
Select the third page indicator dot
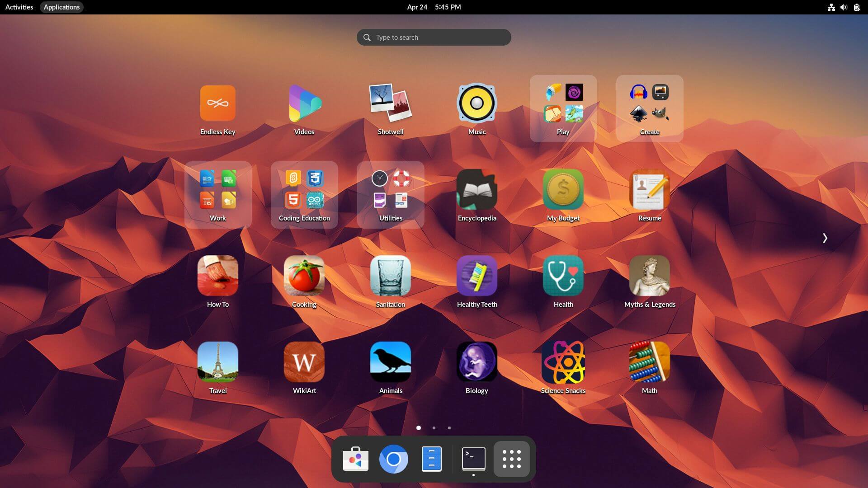(x=449, y=427)
